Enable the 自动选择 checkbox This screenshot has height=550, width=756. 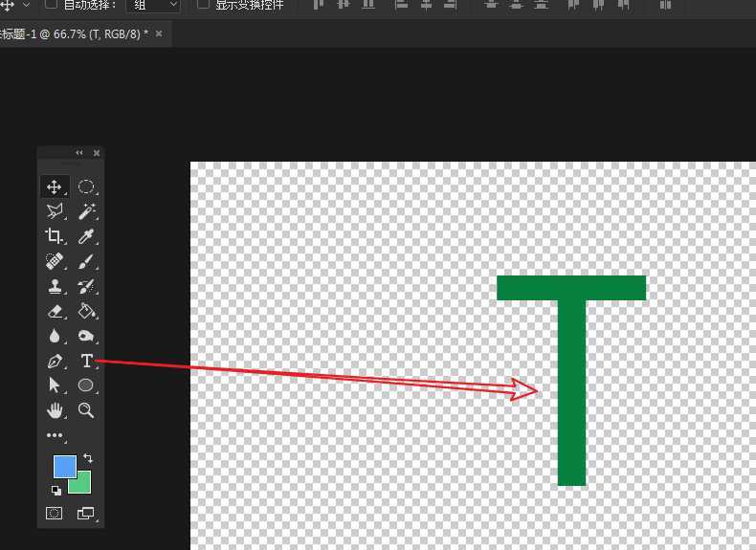(52, 5)
